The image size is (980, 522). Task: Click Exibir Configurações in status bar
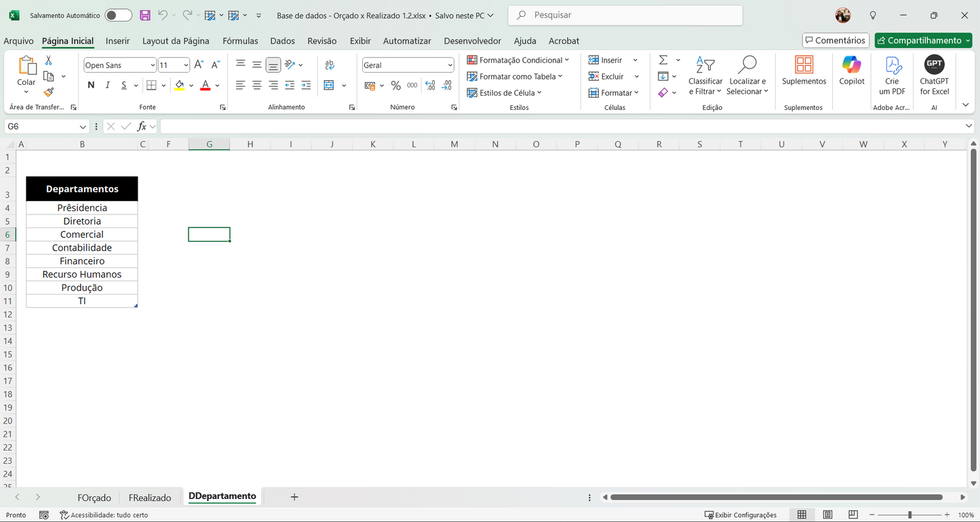tap(741, 515)
